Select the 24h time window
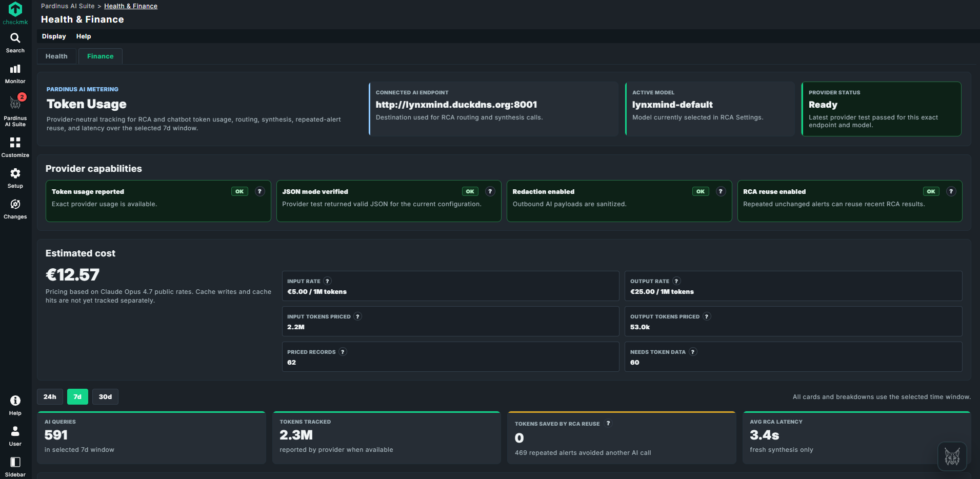 (50, 397)
